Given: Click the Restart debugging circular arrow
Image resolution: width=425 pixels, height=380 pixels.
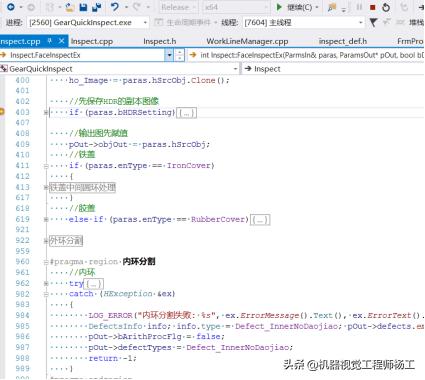Looking at the screenshot, I should point(386,7).
